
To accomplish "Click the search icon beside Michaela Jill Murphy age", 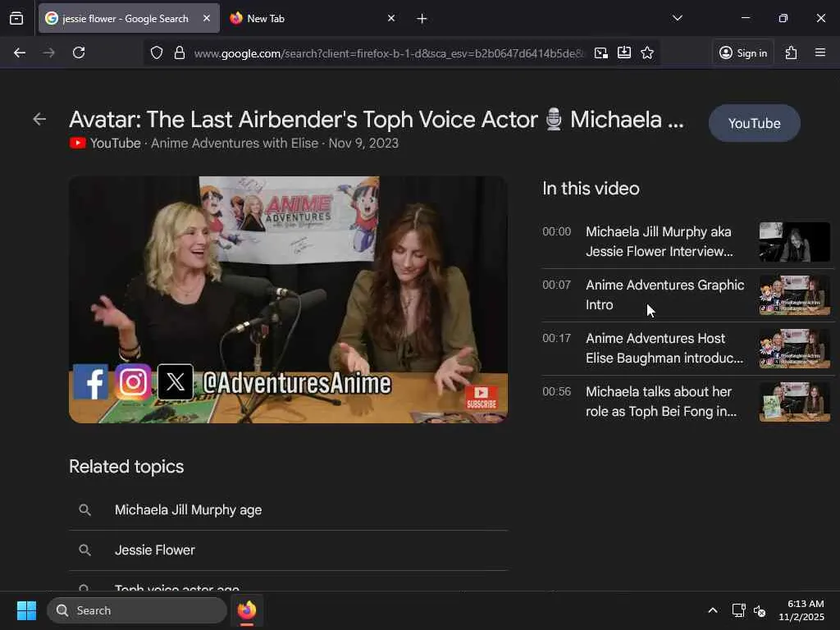I will (x=84, y=510).
